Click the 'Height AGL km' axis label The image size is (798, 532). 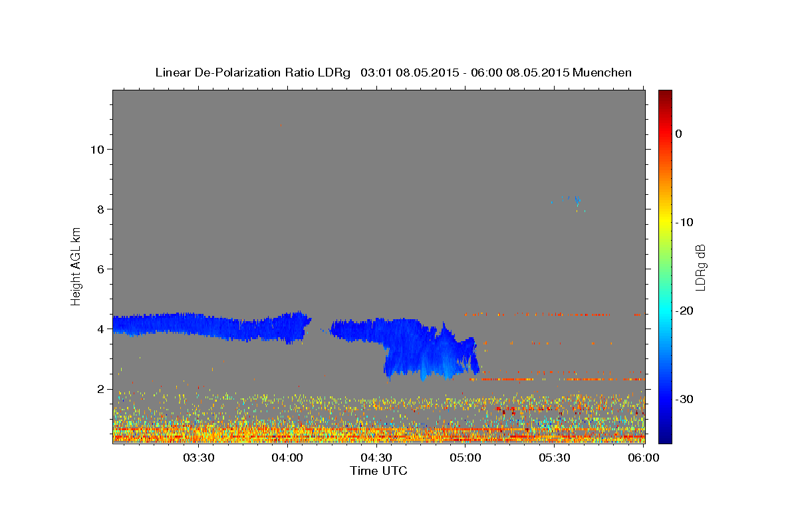tap(76, 266)
